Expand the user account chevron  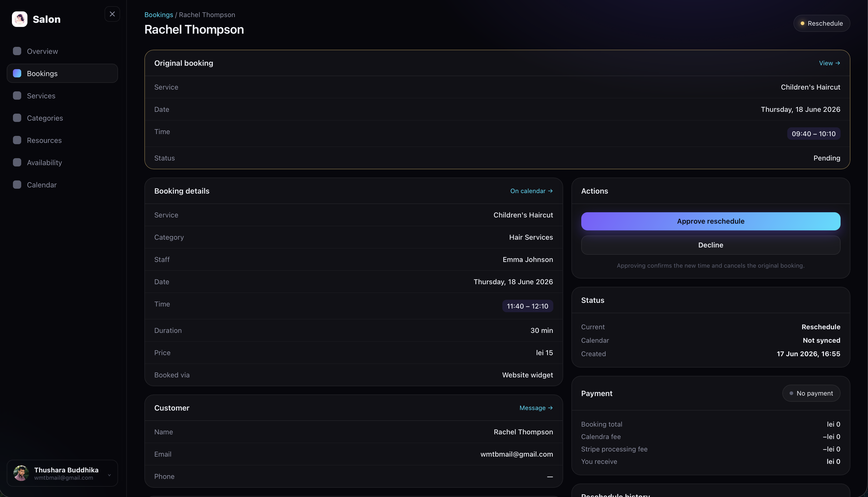(x=109, y=475)
